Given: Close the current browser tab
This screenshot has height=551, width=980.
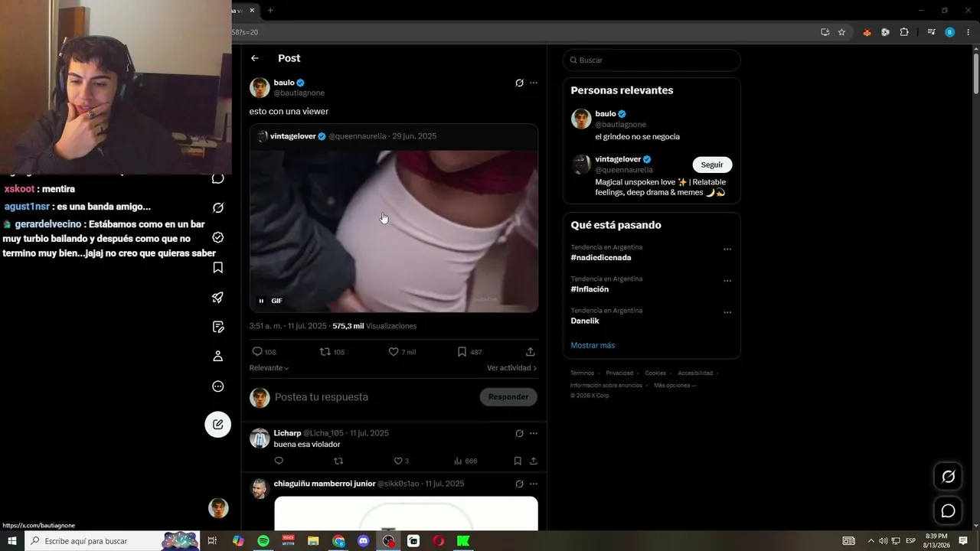Looking at the screenshot, I should (252, 10).
